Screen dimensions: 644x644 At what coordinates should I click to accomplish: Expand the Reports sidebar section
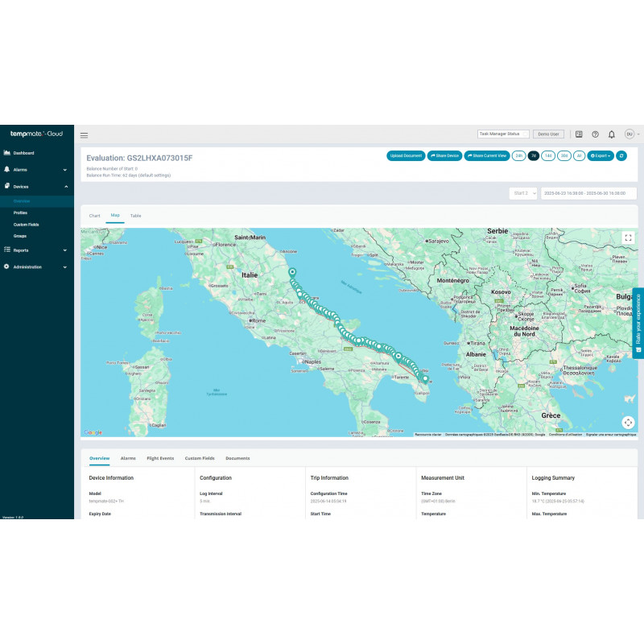tap(37, 250)
